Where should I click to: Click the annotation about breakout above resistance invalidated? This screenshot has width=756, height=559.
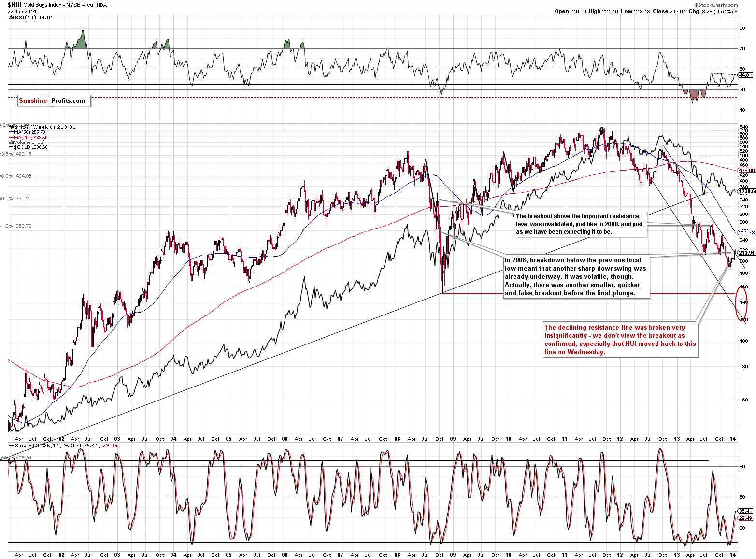580,224
